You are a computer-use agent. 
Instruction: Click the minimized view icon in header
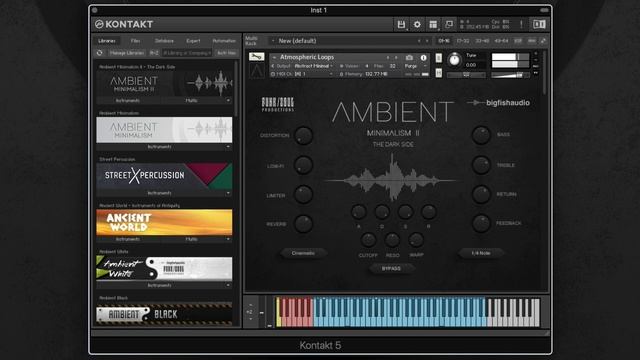[449, 24]
